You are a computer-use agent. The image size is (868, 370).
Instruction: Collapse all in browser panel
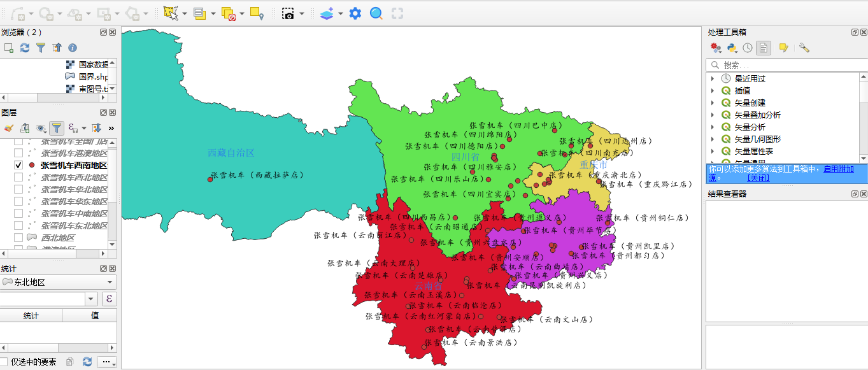pos(57,48)
